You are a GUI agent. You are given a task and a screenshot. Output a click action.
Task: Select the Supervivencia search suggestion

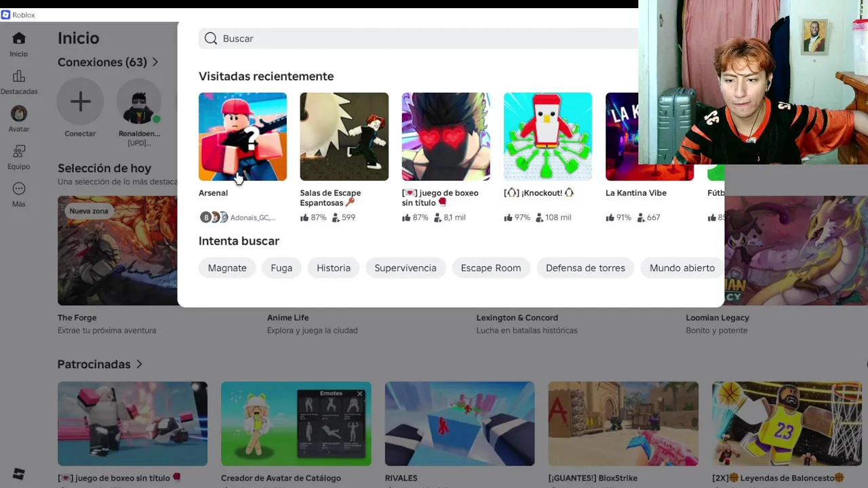[406, 268]
